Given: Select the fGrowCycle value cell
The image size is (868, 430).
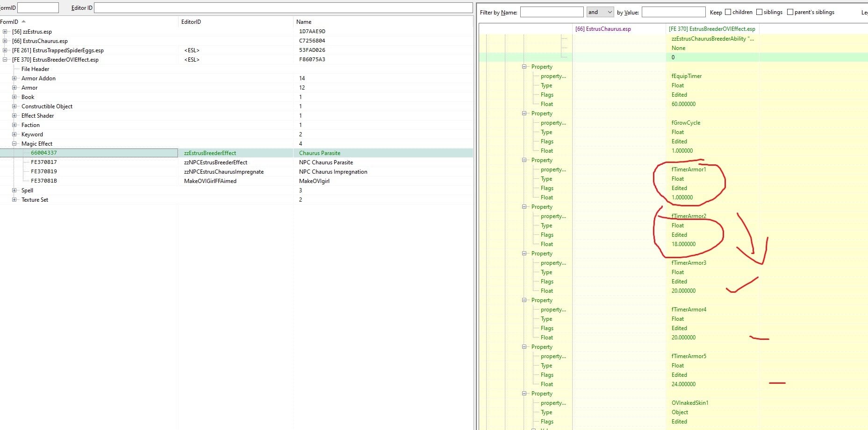Looking at the screenshot, I should [x=686, y=123].
